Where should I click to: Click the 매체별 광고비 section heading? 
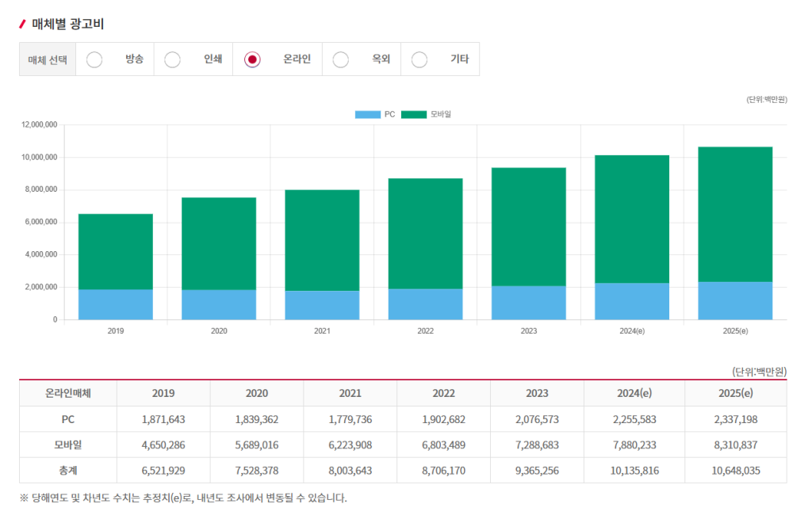click(x=68, y=24)
